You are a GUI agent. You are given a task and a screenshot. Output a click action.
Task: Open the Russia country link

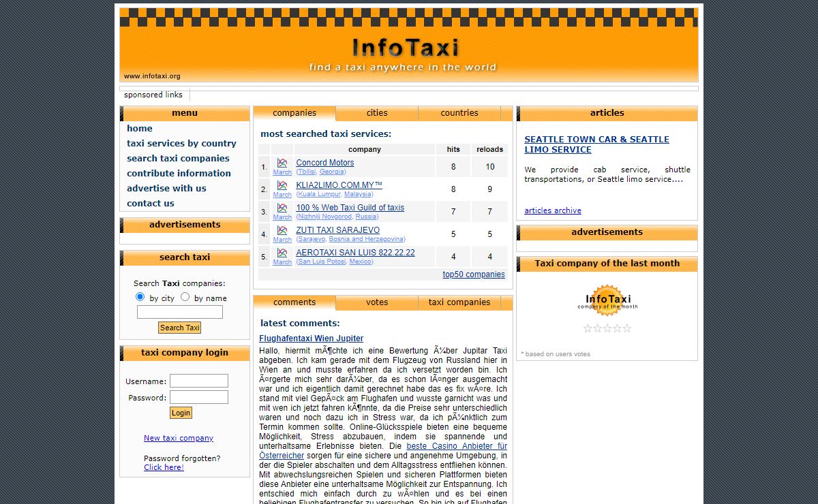coord(366,217)
